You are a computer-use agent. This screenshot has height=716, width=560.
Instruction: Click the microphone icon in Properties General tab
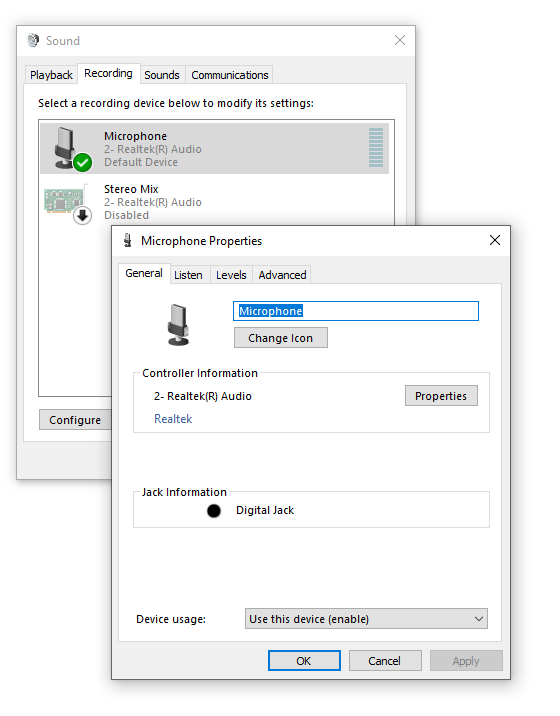coord(178,325)
